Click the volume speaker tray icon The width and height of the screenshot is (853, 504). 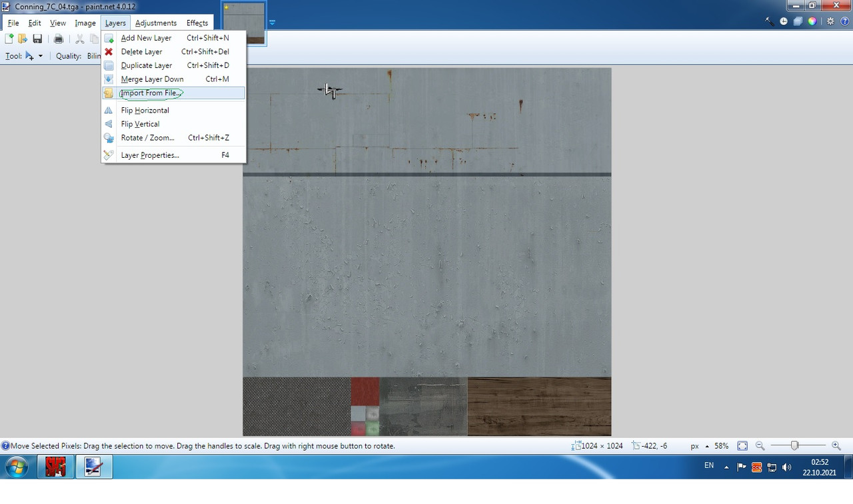[x=786, y=467]
